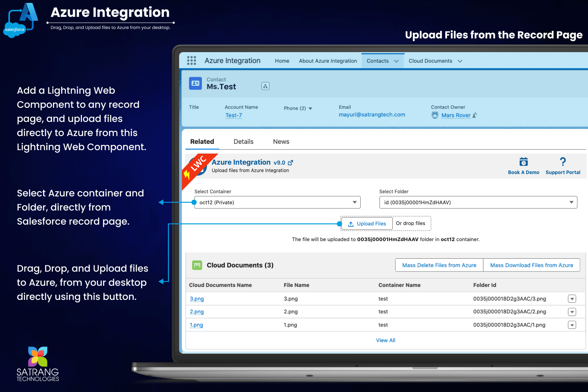The width and height of the screenshot is (588, 392).
Task: Open the Test-7 account link
Action: tap(234, 115)
